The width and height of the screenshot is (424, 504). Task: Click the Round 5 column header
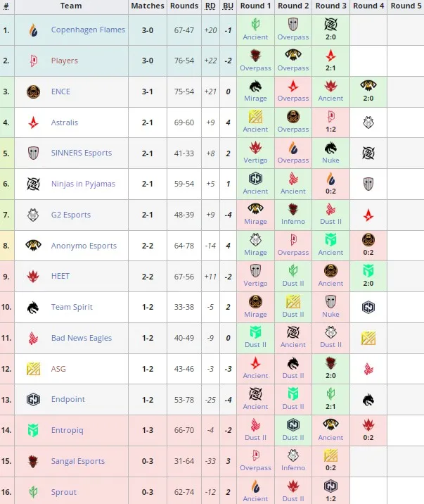tap(406, 6)
